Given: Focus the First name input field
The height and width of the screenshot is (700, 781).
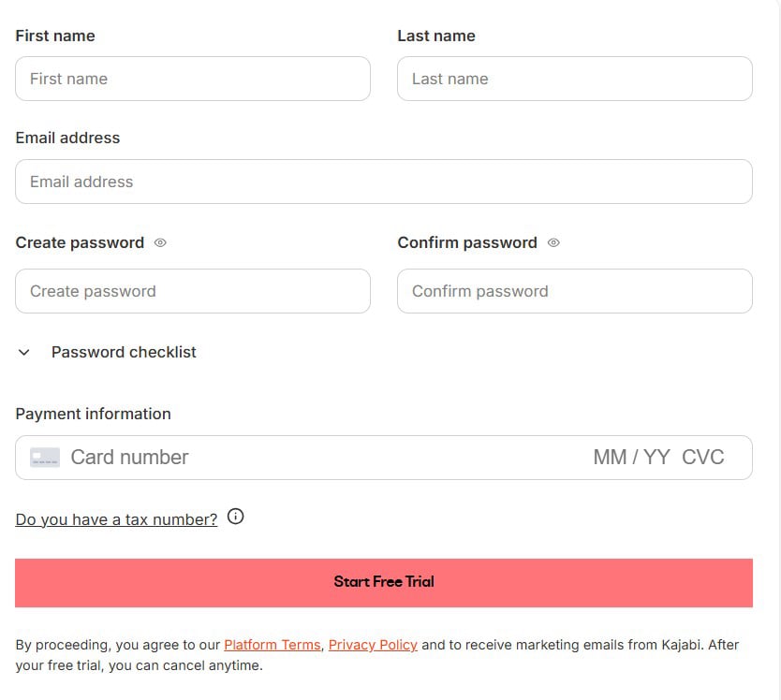Looking at the screenshot, I should tap(193, 79).
